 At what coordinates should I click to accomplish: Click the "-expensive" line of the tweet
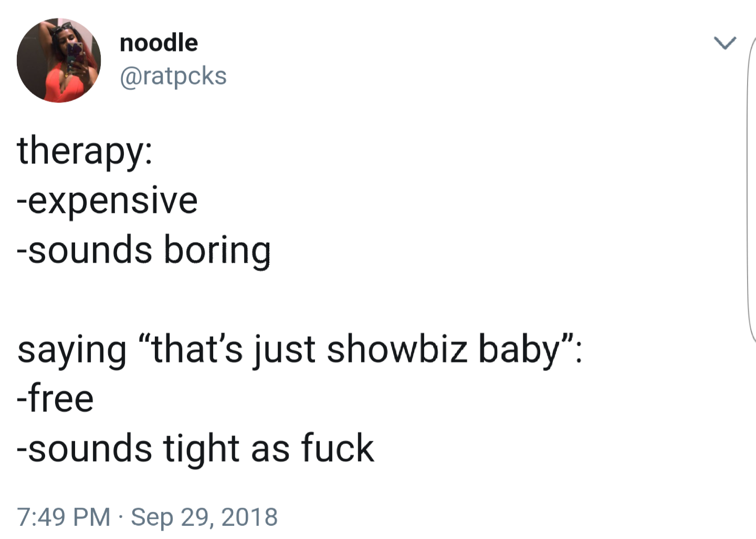click(108, 200)
